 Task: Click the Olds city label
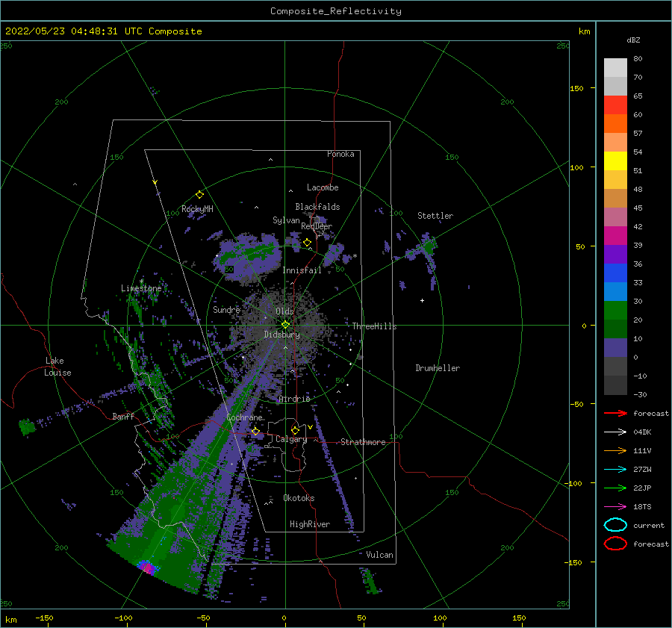(x=284, y=311)
